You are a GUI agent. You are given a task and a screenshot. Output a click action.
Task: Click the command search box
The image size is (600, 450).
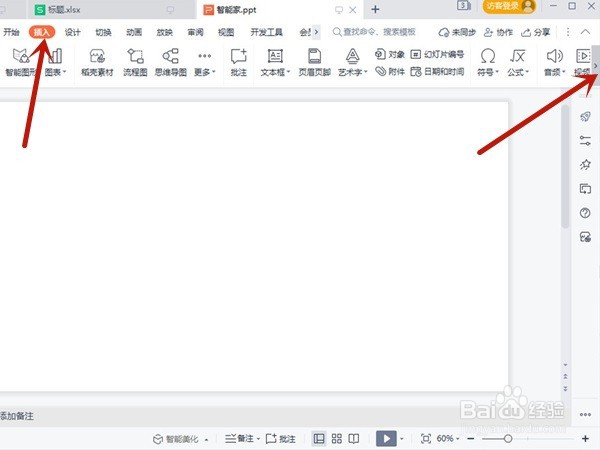pyautogui.click(x=374, y=32)
